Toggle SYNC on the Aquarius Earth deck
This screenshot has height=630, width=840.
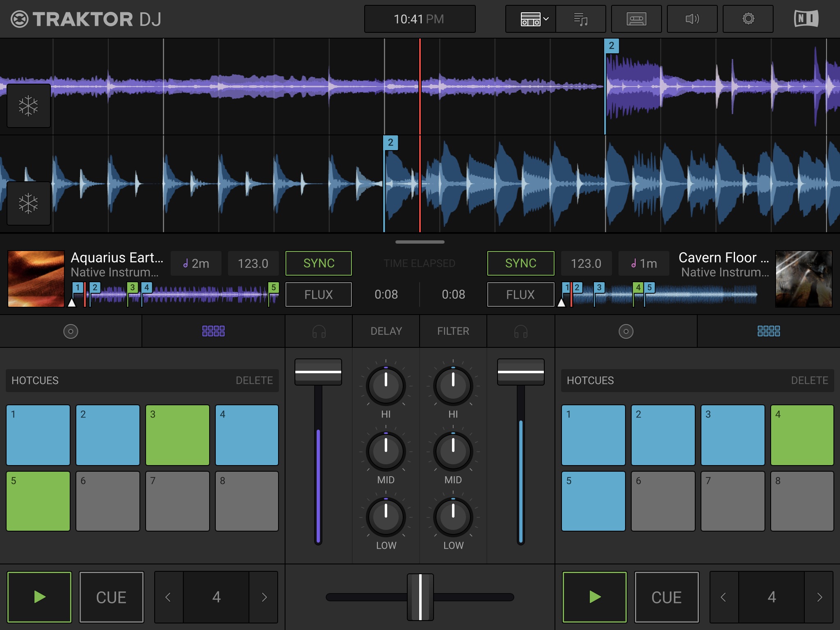tap(319, 263)
